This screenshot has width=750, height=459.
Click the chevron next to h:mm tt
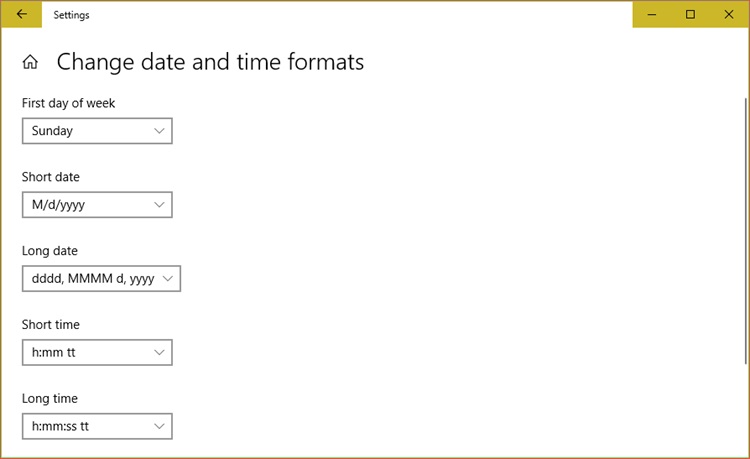160,353
